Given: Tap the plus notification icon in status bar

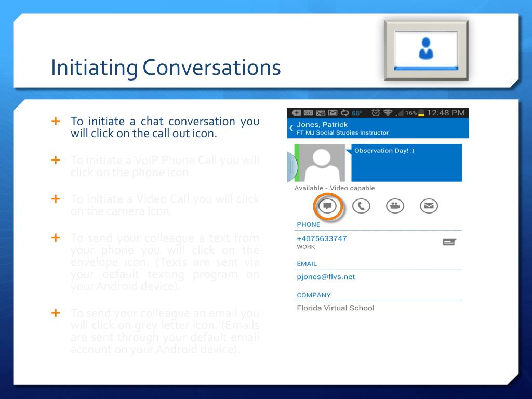Looking at the screenshot, I should pos(296,113).
